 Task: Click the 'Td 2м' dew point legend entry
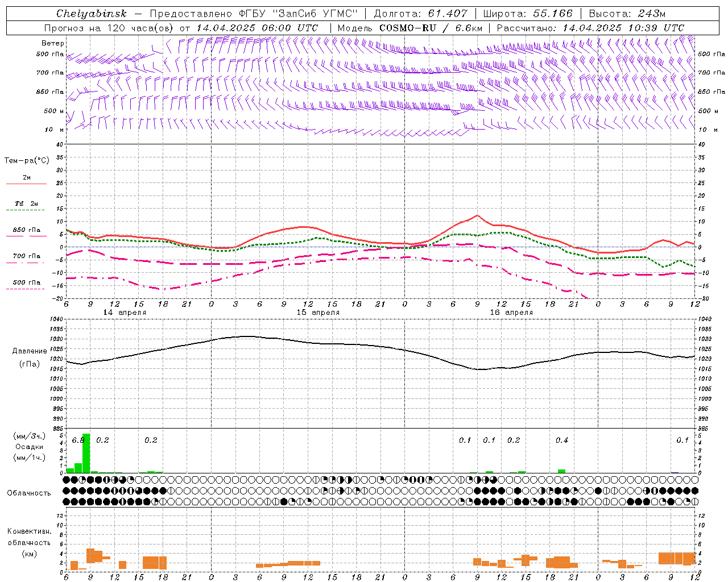point(27,203)
